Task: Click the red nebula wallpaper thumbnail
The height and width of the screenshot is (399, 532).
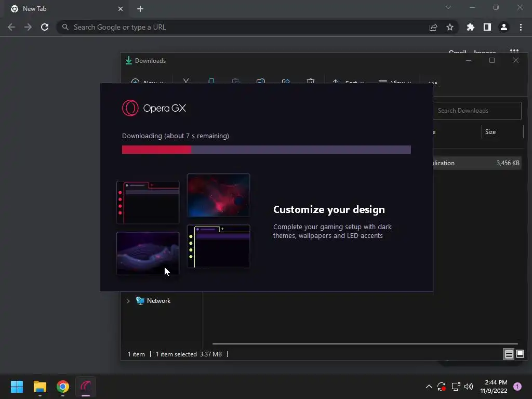Action: tap(219, 195)
